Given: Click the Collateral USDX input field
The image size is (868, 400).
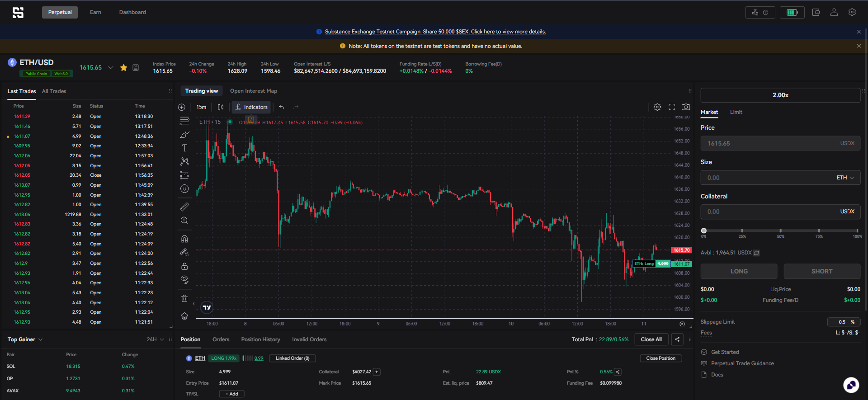Looking at the screenshot, I should 780,212.
